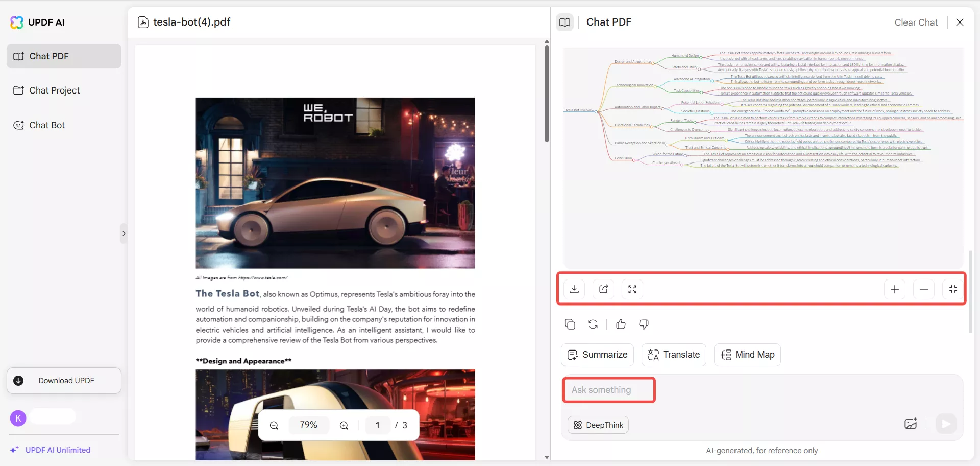Download the mind map image
The width and height of the screenshot is (980, 466).
[x=574, y=289]
